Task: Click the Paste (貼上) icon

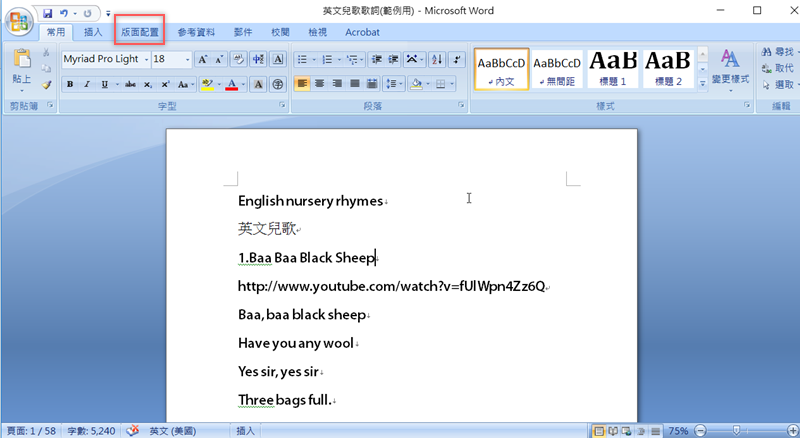Action: [x=21, y=66]
